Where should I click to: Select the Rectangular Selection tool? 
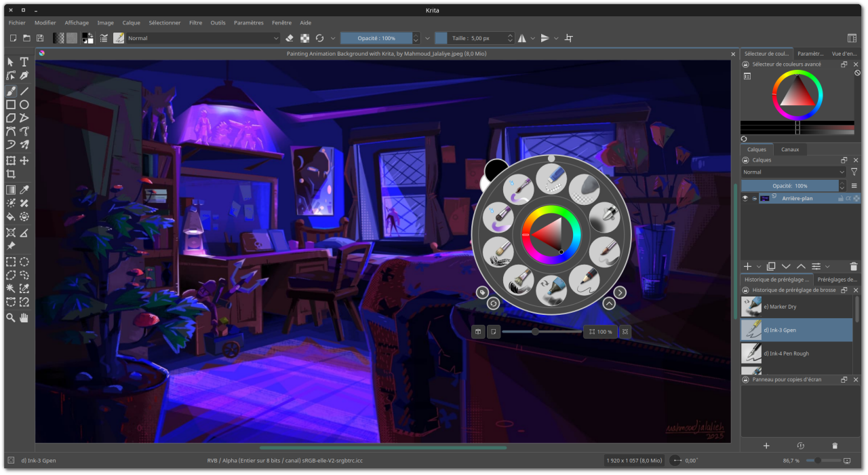[11, 262]
